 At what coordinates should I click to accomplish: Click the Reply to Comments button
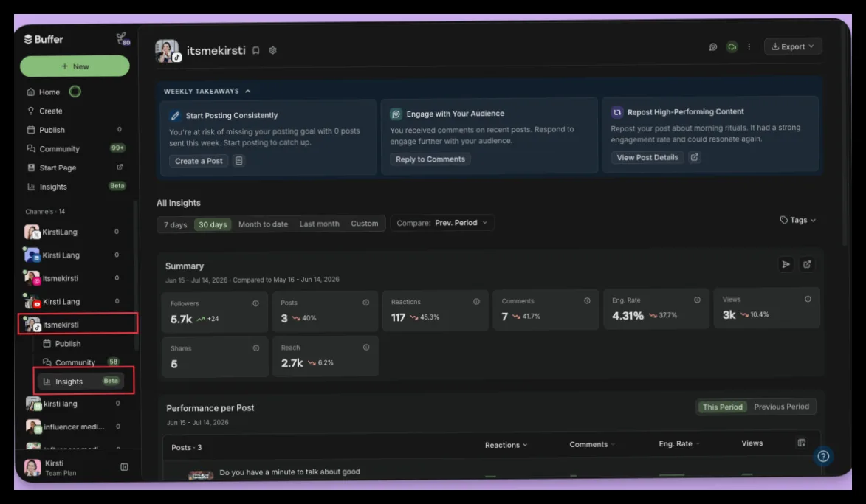(x=430, y=159)
